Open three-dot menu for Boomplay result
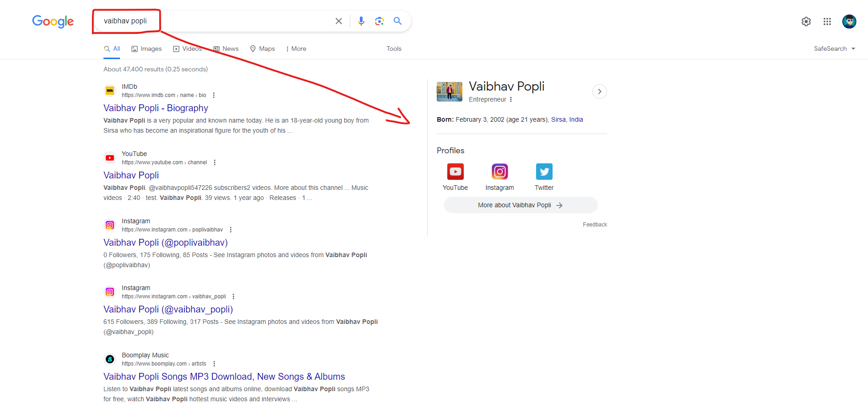Screen dimensions: 868x420 214,364
